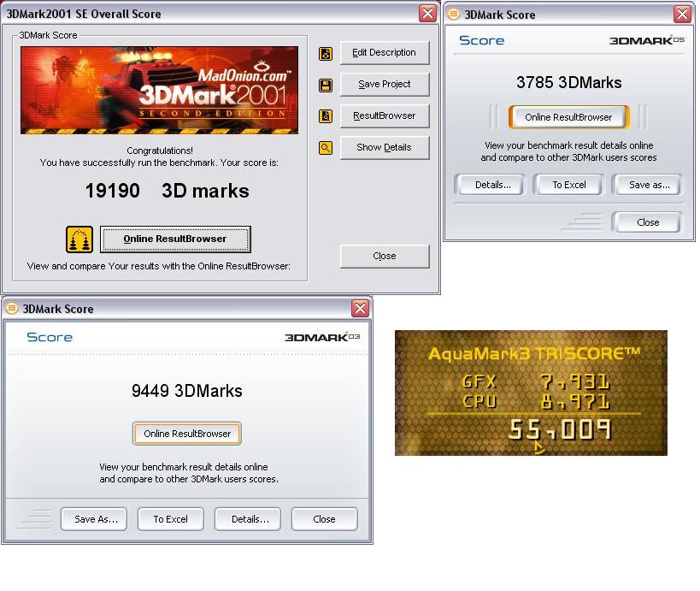Click the 9449 3DMarks score text
700x591 pixels.
(x=186, y=391)
